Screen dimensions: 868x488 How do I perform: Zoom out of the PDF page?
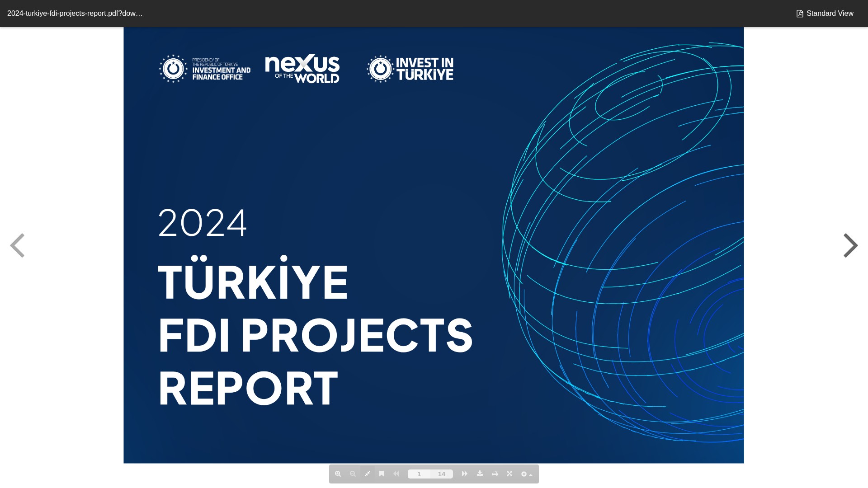(353, 474)
